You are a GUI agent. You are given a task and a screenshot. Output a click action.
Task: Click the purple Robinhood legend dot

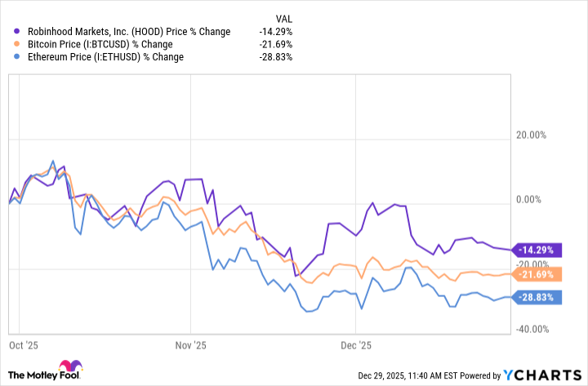tap(19, 31)
